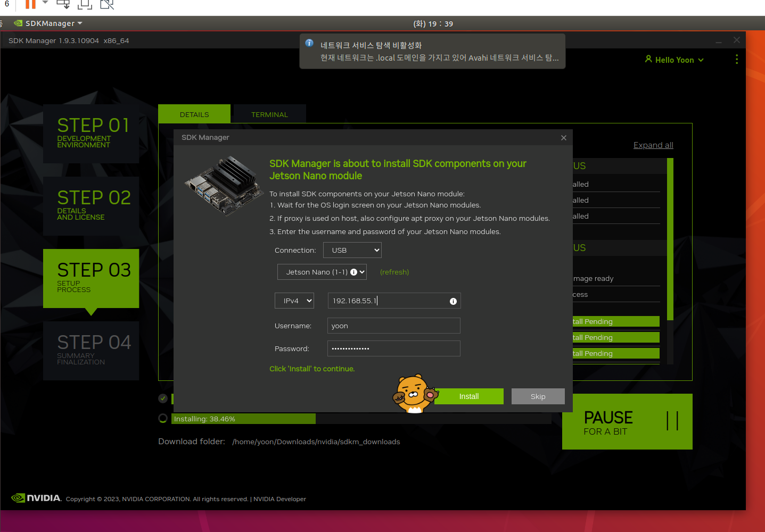This screenshot has height=532, width=765.
Task: Click the person icon beside Hello Yoon
Action: [x=648, y=59]
